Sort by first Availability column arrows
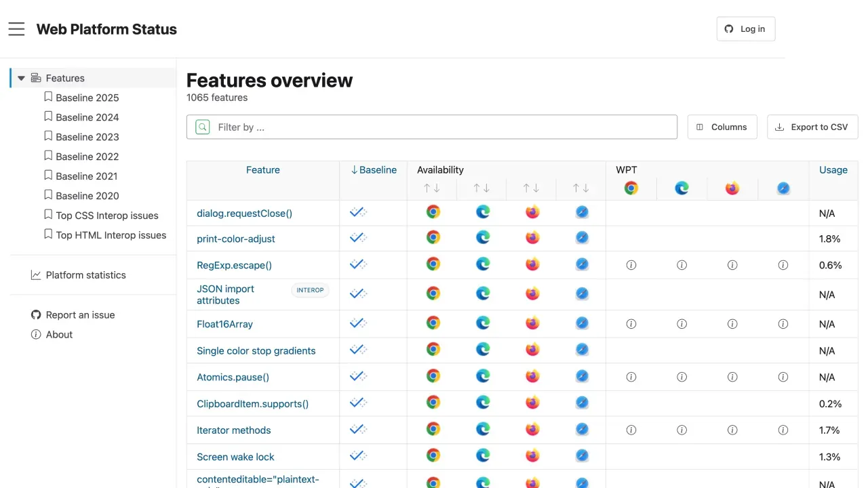 click(432, 188)
